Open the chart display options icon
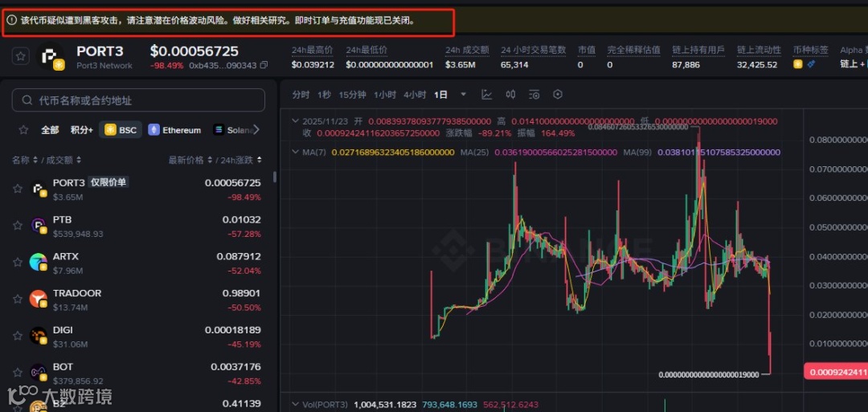 (x=534, y=95)
